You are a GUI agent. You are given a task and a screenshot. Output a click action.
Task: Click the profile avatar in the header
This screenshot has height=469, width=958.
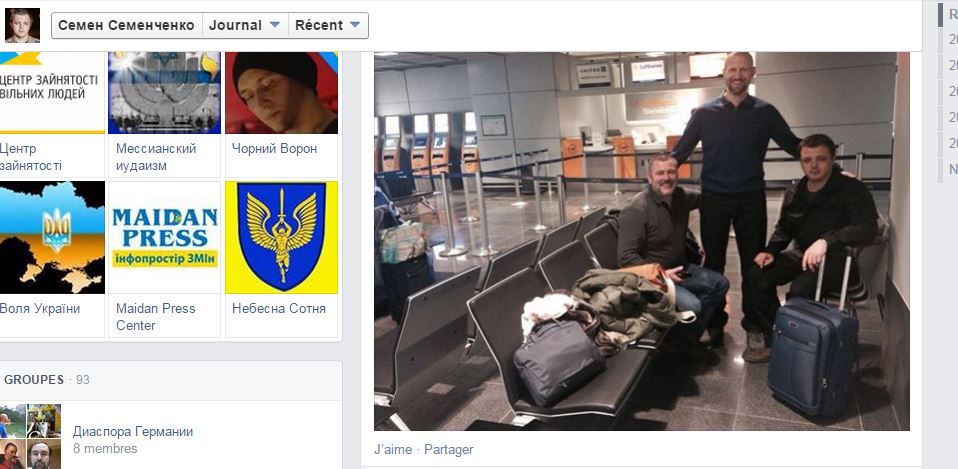(23, 26)
